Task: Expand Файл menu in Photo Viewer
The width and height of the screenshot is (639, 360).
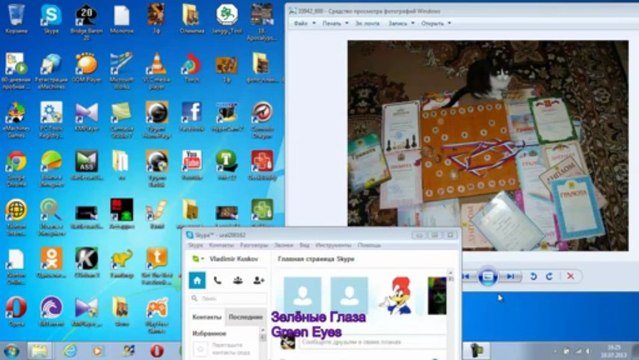Action: tap(304, 24)
